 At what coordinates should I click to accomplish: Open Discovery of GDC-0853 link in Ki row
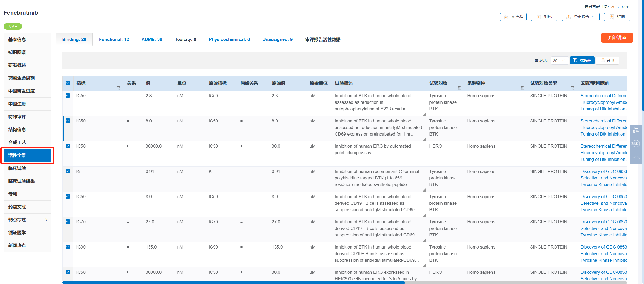[604, 178]
